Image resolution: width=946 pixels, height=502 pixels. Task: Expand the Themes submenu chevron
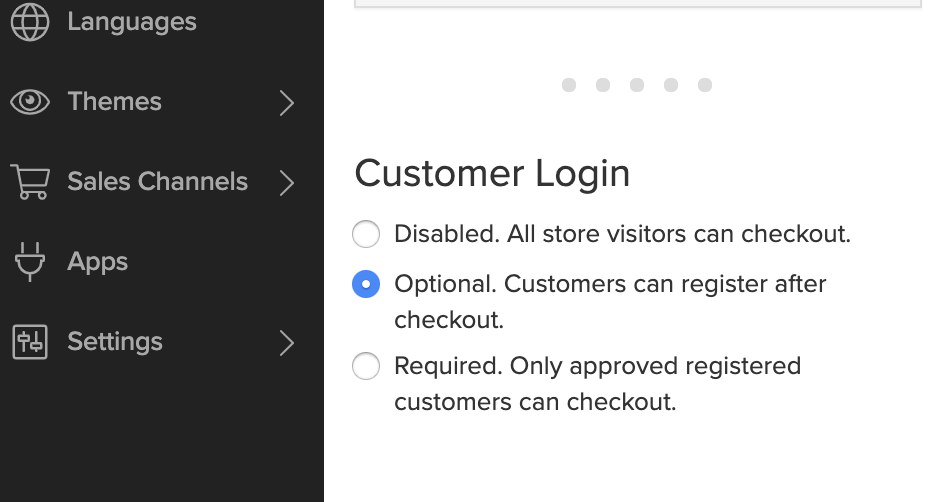click(x=287, y=103)
